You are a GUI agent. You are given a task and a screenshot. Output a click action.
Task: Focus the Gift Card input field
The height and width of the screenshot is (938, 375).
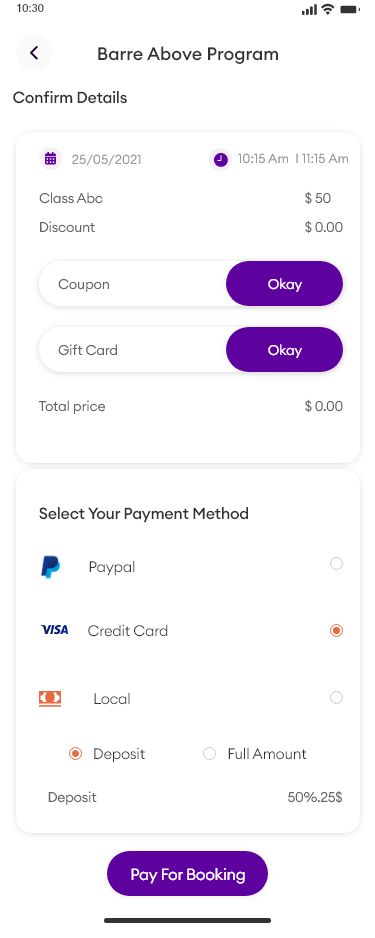(x=132, y=350)
